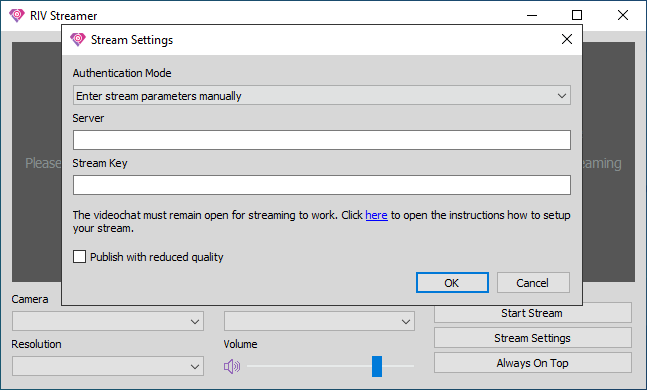
Task: Close the RIV Streamer main window
Action: pyautogui.click(x=623, y=15)
